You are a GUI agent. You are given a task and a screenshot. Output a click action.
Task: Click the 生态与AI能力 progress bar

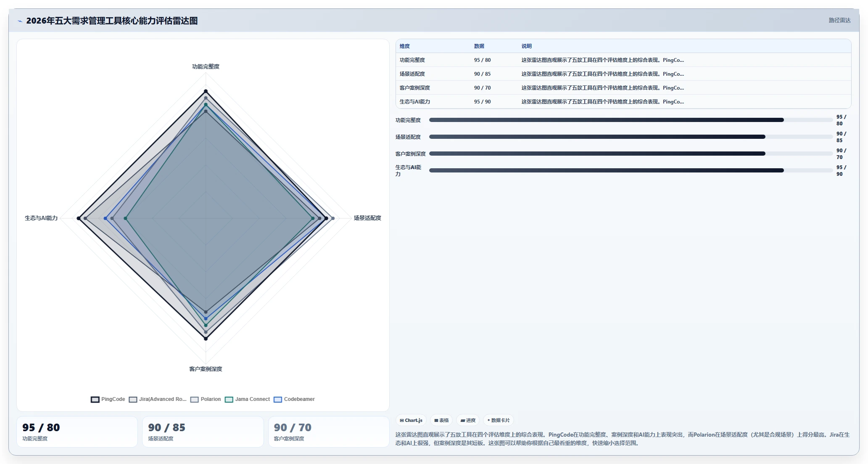[x=631, y=170]
